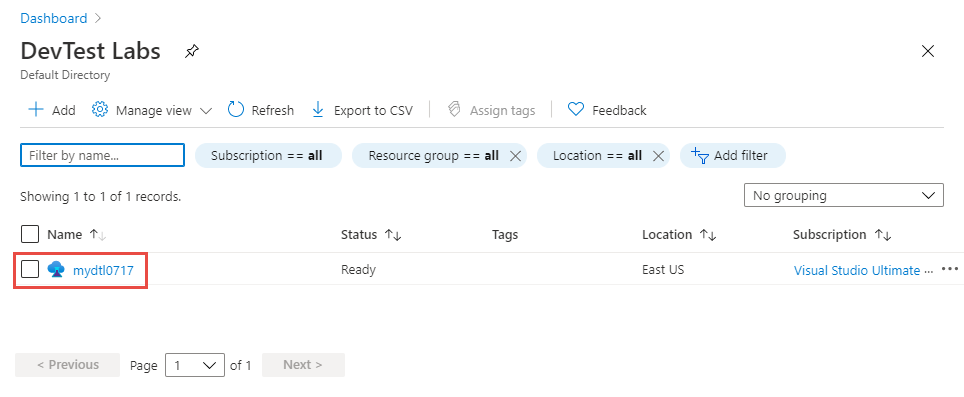Screen dimensions: 964x397
Task: Open the mydtl0717 lab link
Action: point(103,270)
